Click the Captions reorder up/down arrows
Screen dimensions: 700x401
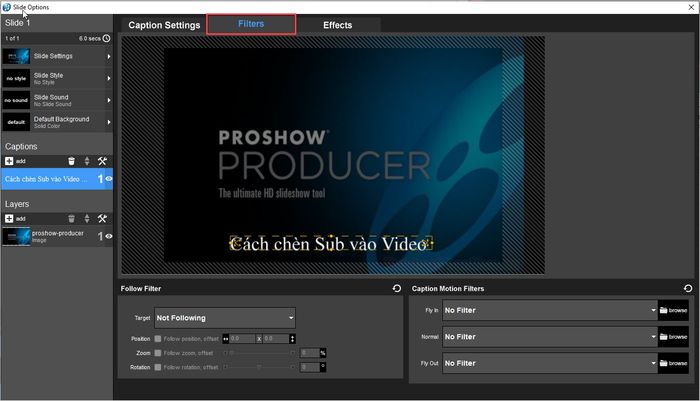point(87,161)
